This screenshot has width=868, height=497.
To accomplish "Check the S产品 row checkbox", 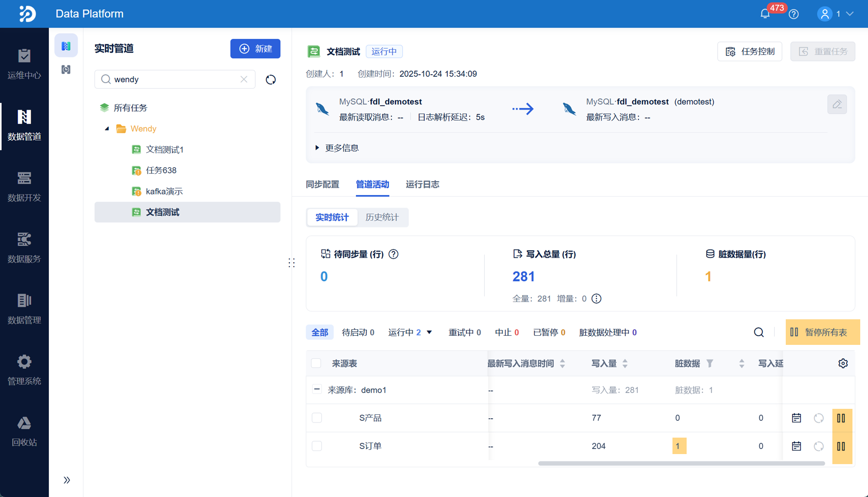I will 317,418.
